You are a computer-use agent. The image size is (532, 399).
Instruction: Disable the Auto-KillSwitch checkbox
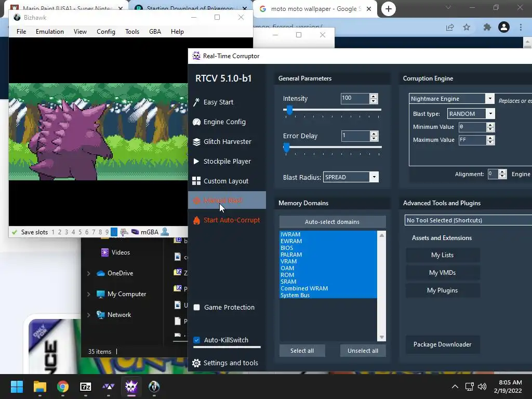tap(196, 340)
